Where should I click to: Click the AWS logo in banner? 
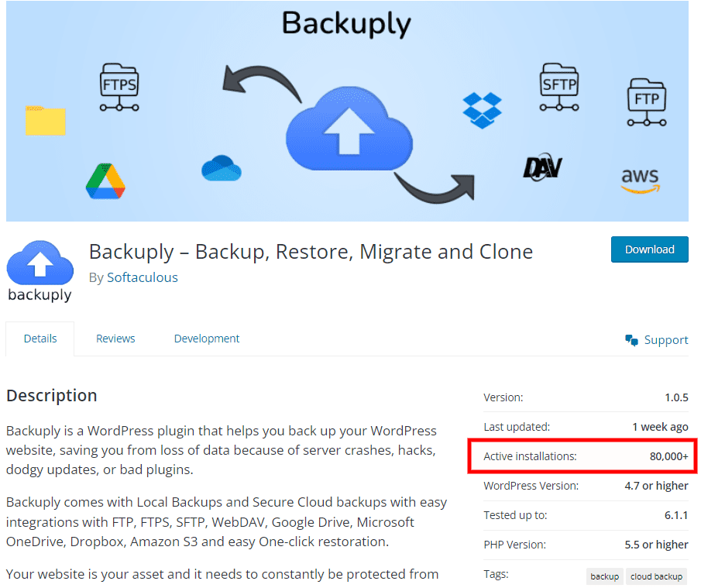640,180
